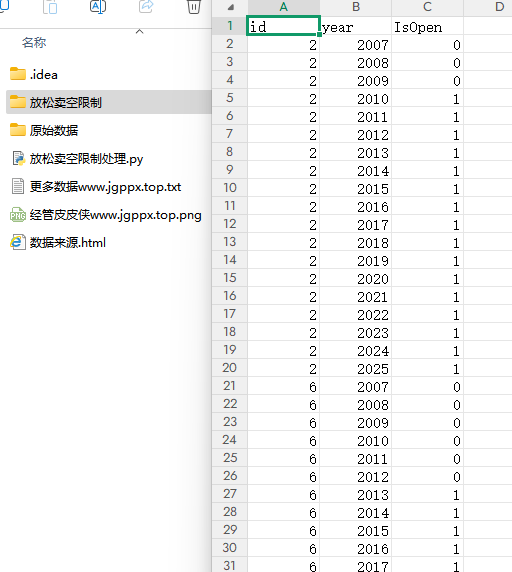Collapse sort arrow above 名称 header
Image resolution: width=512 pixels, height=572 pixels.
coord(139,32)
